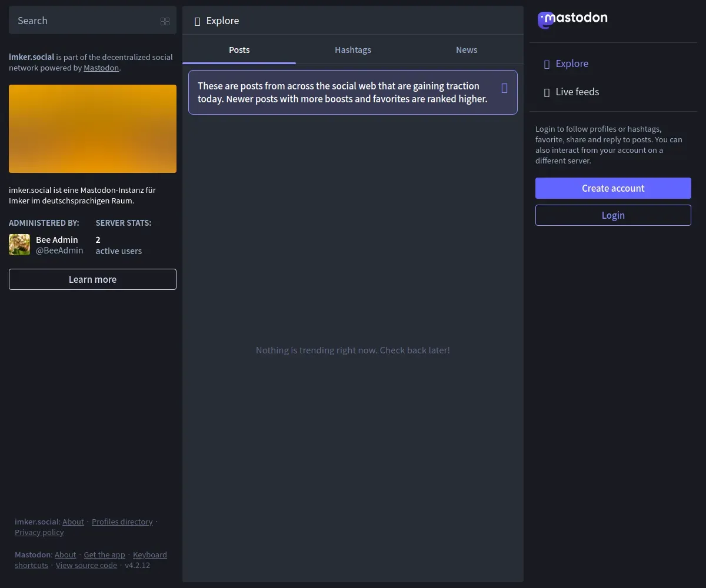The image size is (706, 588).
Task: Click the Mastodon logo
Action: click(572, 19)
